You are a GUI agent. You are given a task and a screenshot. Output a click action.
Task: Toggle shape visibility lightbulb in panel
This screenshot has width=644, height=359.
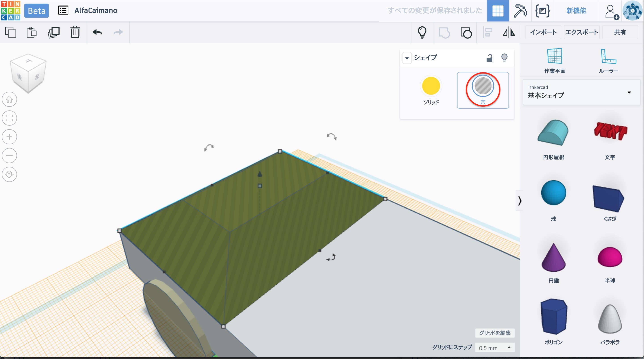(x=504, y=58)
